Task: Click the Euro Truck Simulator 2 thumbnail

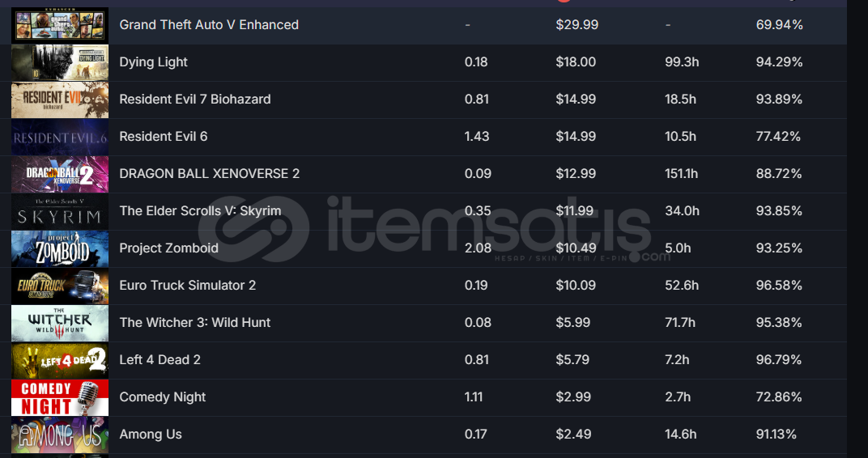Action: point(60,286)
